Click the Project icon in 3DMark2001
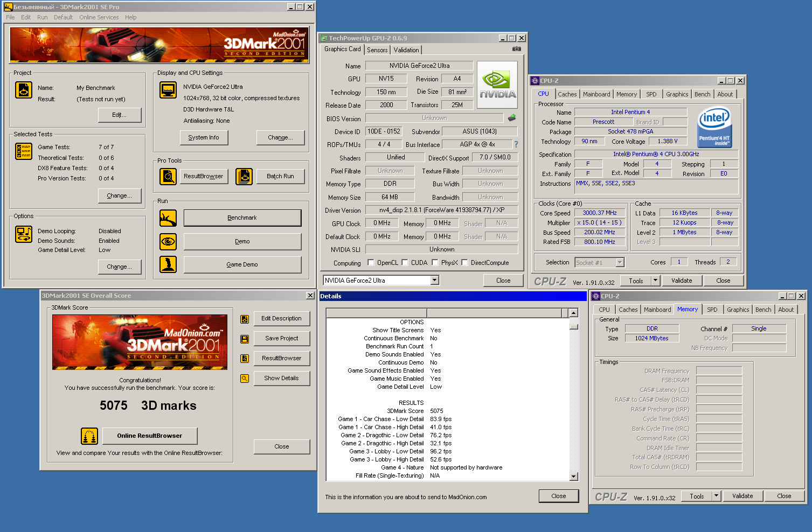 click(24, 90)
